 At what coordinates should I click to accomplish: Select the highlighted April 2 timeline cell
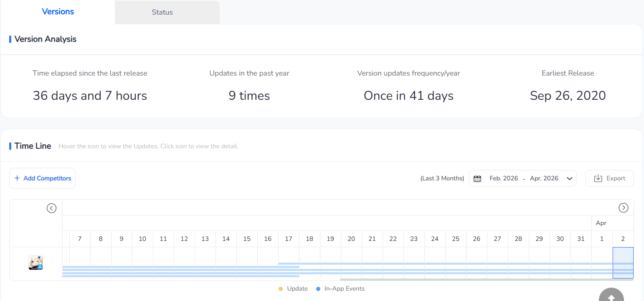click(x=623, y=263)
